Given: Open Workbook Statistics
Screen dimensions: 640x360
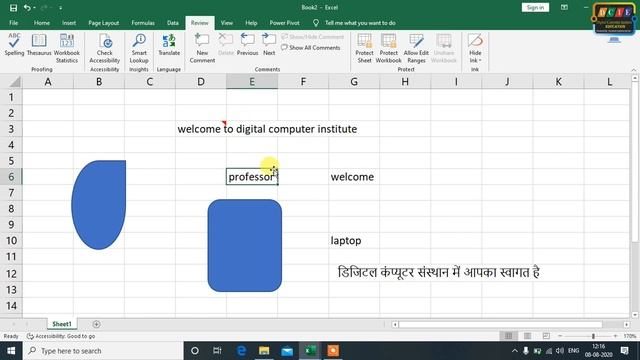Looking at the screenshot, I should pos(67,48).
